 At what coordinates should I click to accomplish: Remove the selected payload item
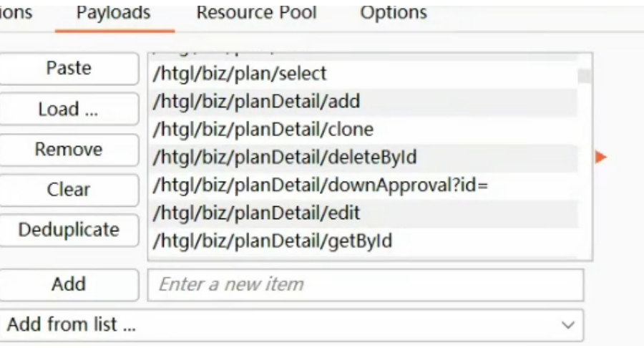click(x=69, y=150)
